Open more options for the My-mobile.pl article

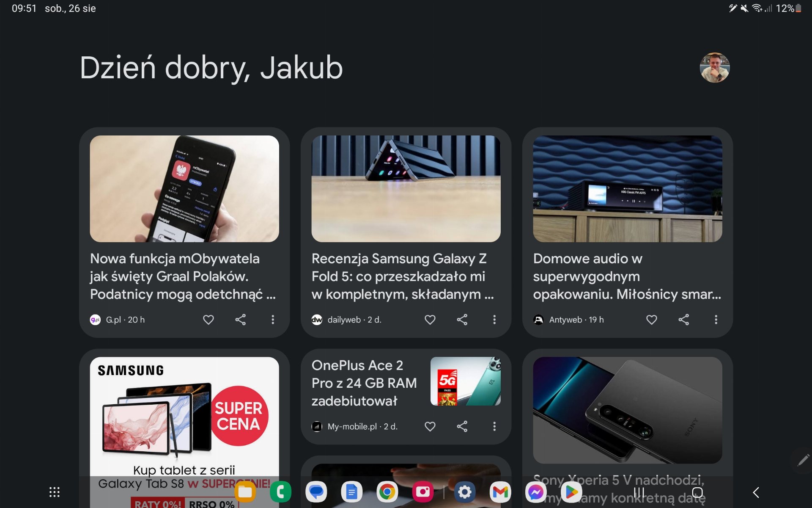pos(494,426)
